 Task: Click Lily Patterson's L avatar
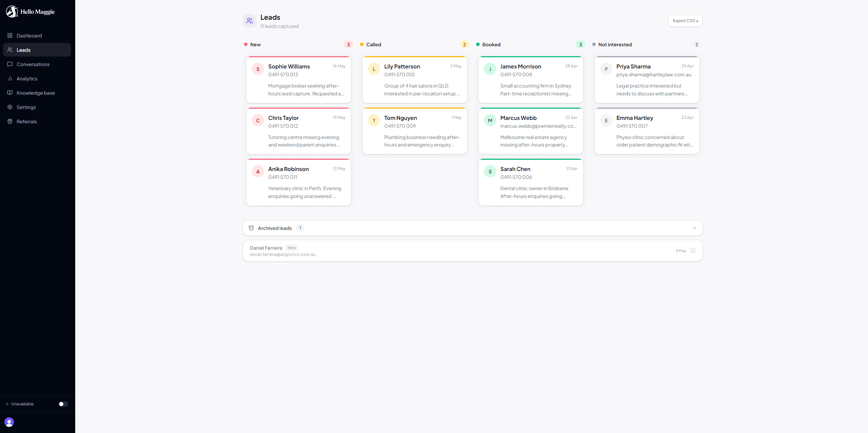coord(374,69)
